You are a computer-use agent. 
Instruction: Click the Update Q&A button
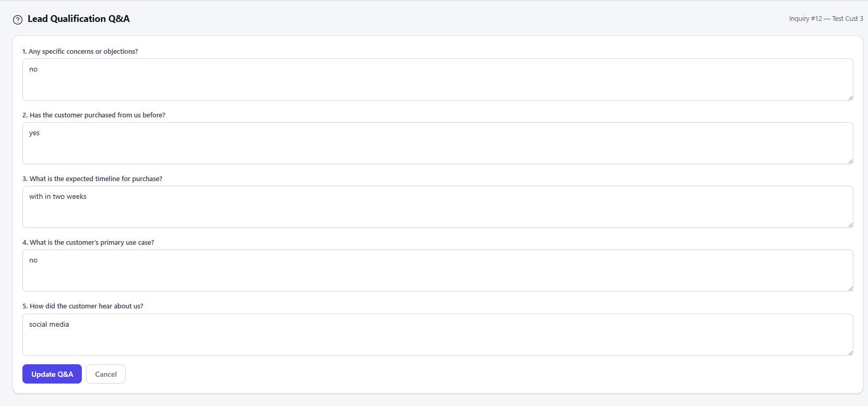pyautogui.click(x=52, y=374)
